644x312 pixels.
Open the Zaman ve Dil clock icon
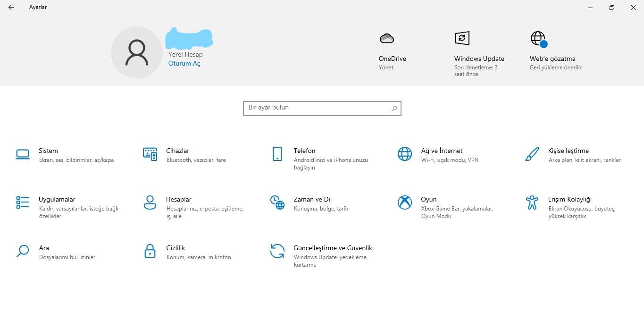[277, 202]
